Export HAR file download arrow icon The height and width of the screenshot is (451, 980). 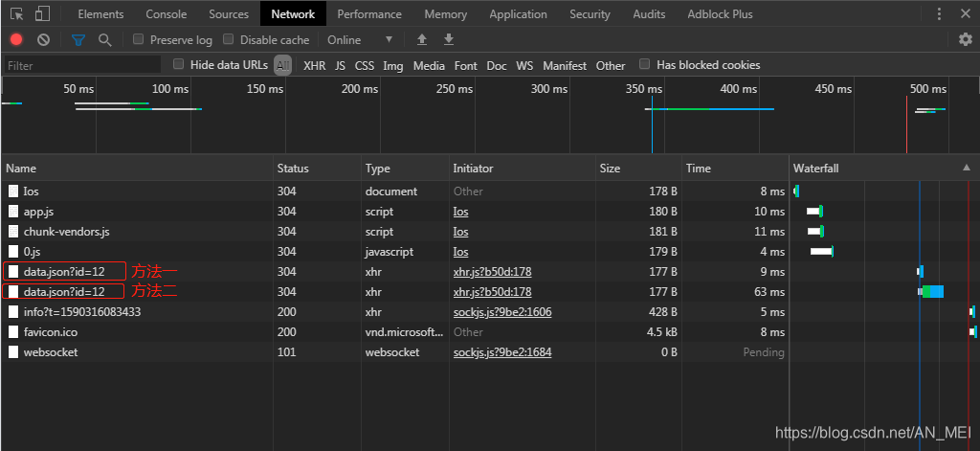click(448, 40)
